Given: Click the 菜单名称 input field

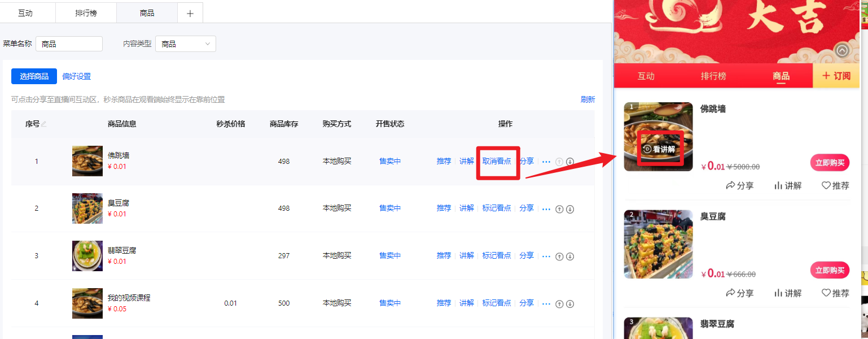Looking at the screenshot, I should [69, 44].
